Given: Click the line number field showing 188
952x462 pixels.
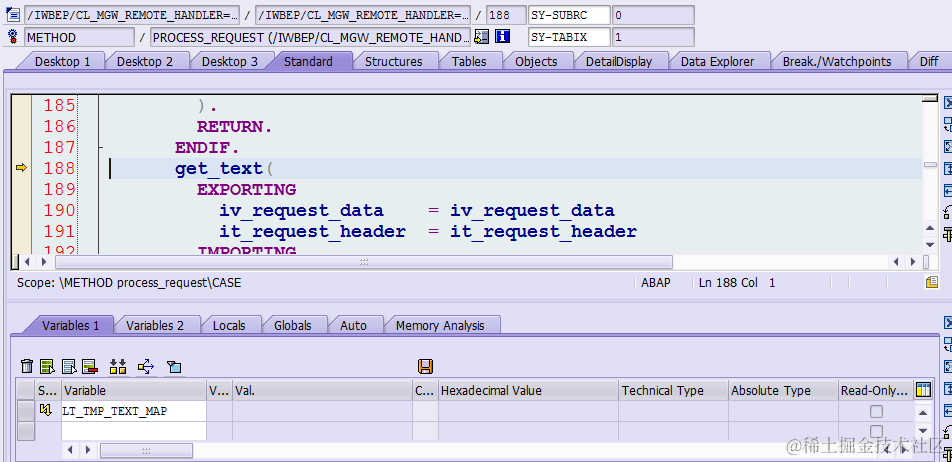Looking at the screenshot, I should pyautogui.click(x=506, y=15).
